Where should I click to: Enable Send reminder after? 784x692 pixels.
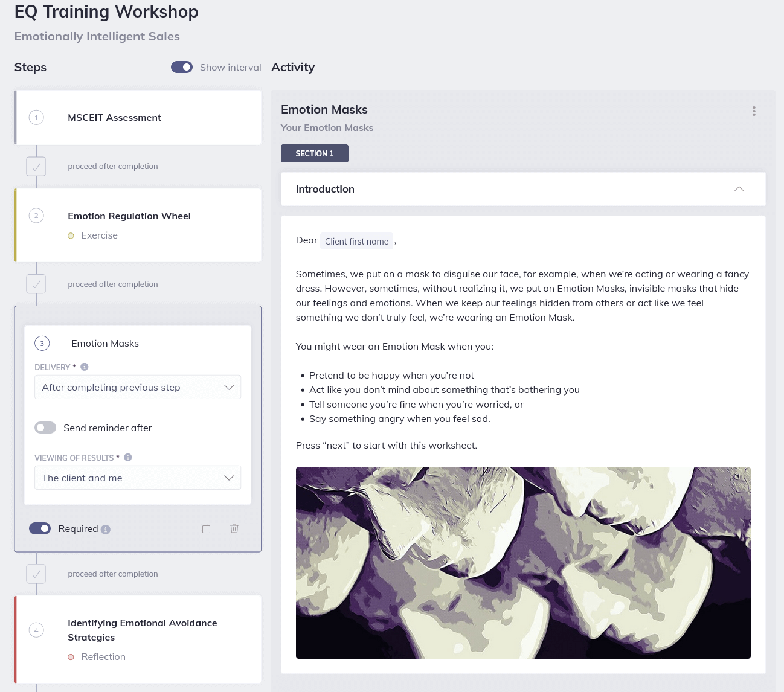point(45,428)
